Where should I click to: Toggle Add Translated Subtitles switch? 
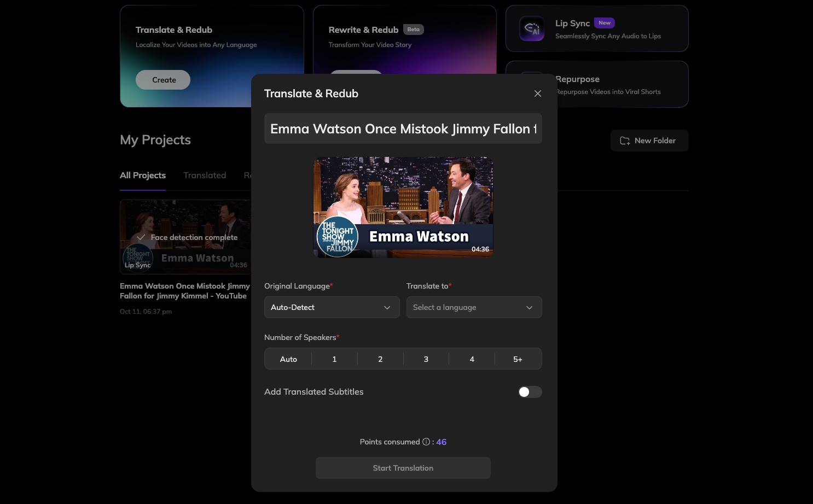530,392
